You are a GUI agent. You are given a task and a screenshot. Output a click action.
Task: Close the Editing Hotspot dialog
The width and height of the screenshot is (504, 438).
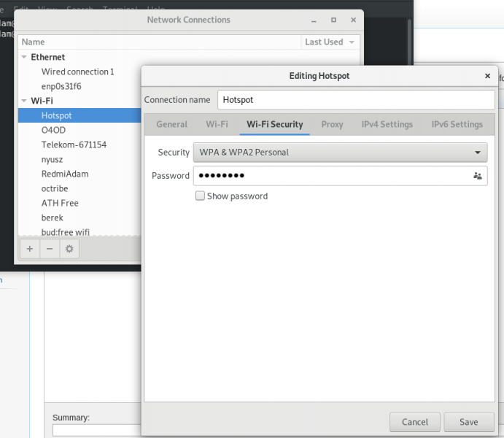point(487,76)
